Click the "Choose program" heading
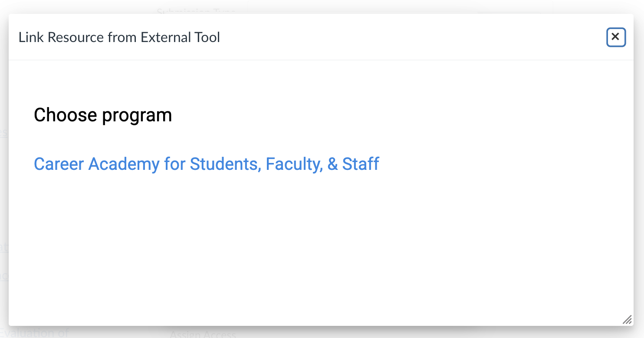 (103, 115)
